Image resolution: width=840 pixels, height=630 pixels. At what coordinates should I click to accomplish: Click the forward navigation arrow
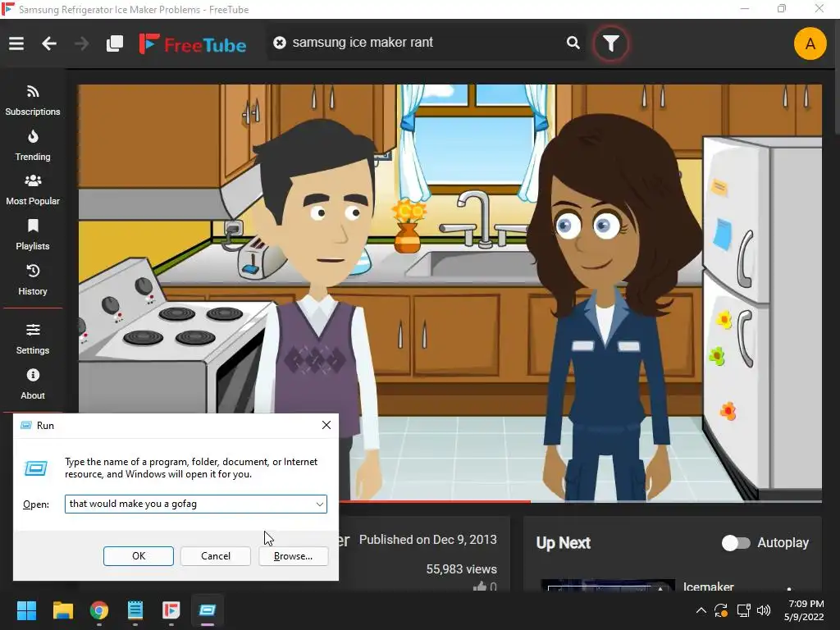(x=81, y=43)
